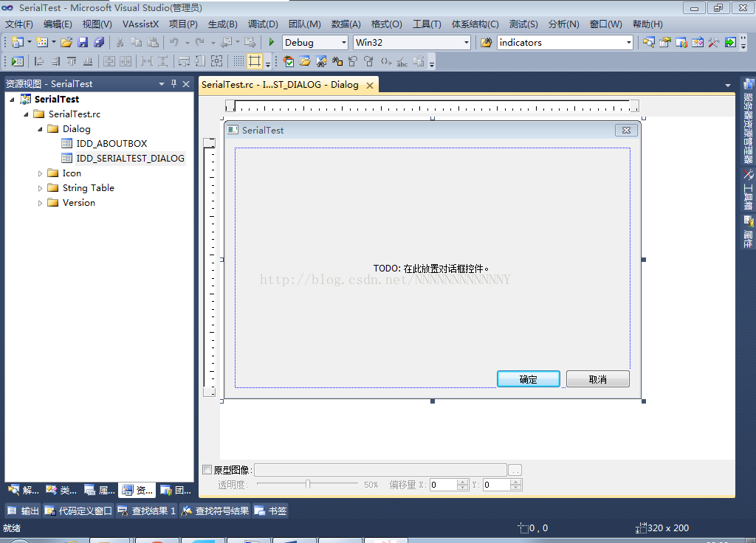Click the New Project toolbar icon

tap(18, 42)
